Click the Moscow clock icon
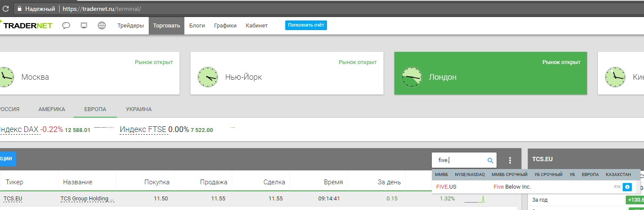 click(x=4, y=77)
